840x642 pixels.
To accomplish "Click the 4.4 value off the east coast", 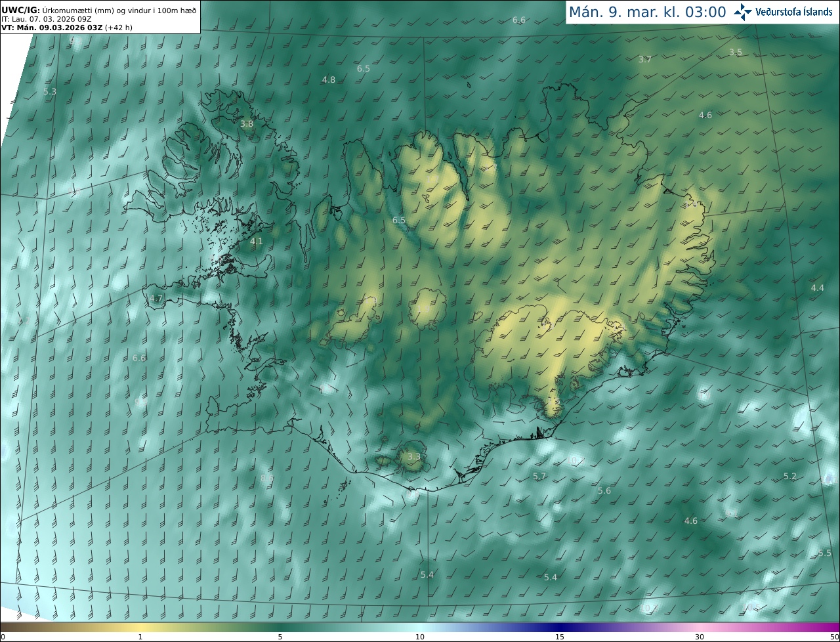I will pos(817,288).
